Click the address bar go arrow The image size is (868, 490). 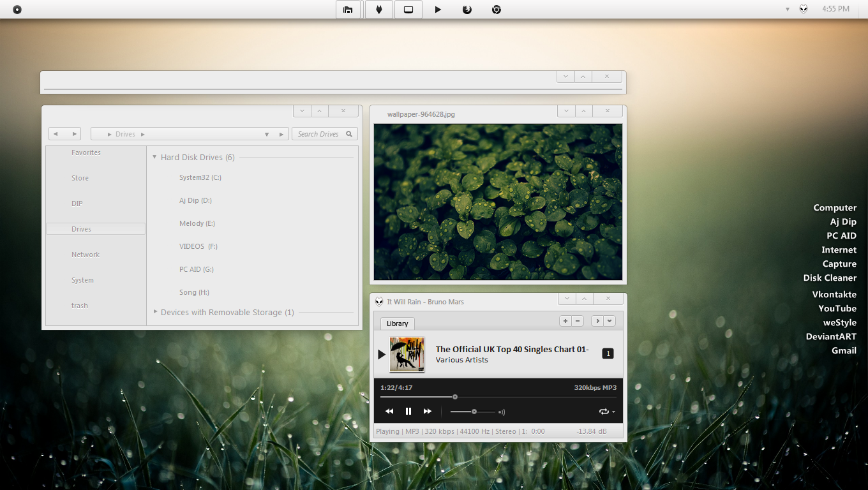tap(281, 134)
